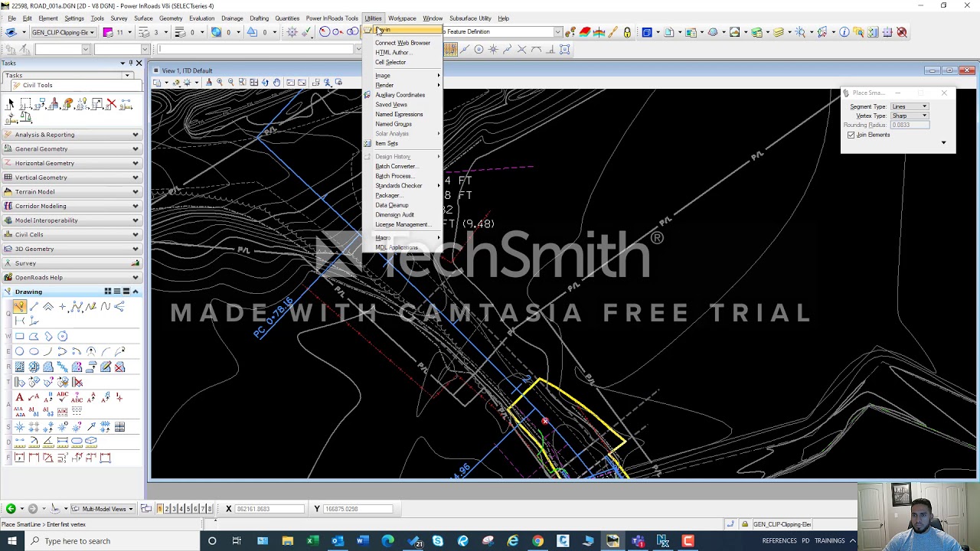Screen dimensions: 980x551
Task: Select the Fit View tool
Action: point(254,83)
